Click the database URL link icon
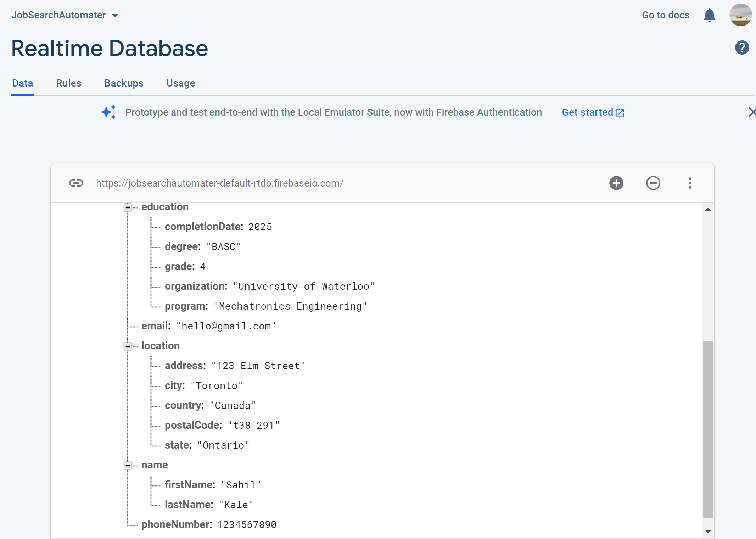Screen dimensions: 756x539 [76, 183]
